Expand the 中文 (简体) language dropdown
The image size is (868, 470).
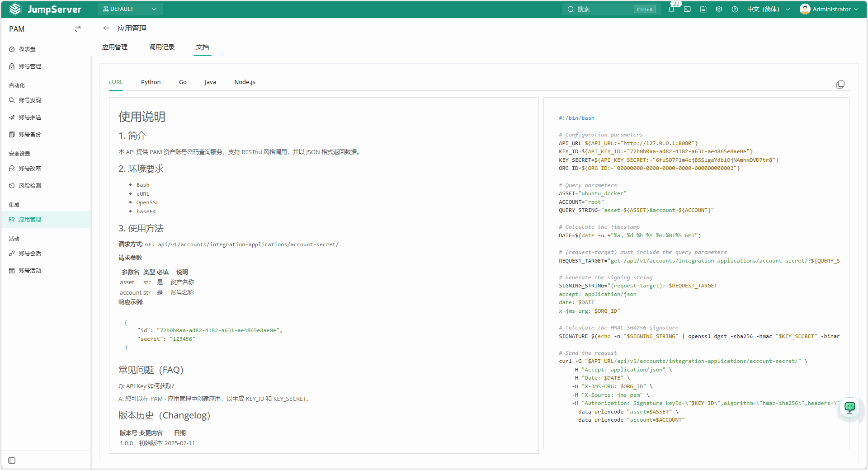[x=768, y=9]
